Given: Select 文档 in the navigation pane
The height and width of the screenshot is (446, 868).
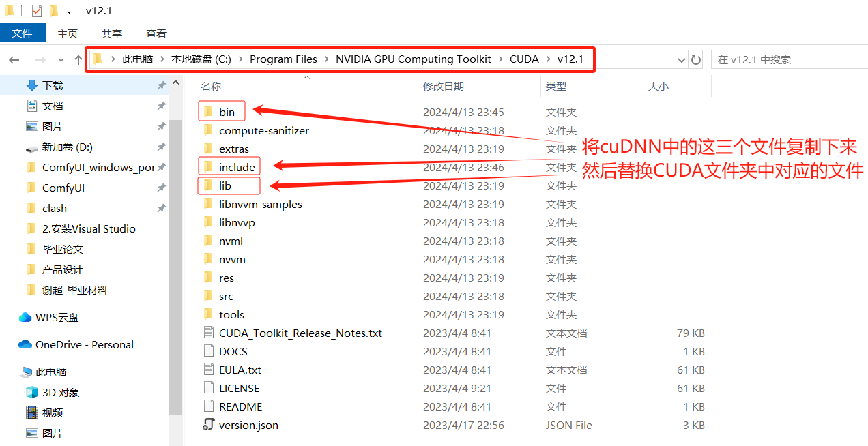Looking at the screenshot, I should click(53, 106).
